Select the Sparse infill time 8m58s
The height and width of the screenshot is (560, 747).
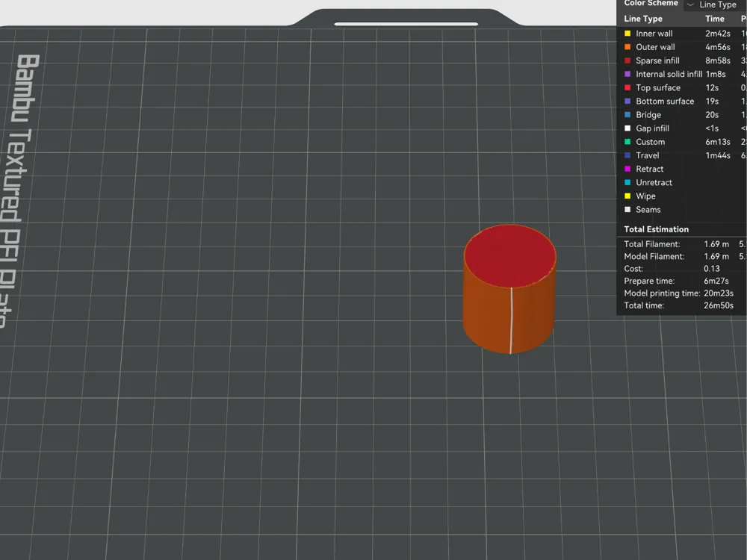[x=717, y=60]
